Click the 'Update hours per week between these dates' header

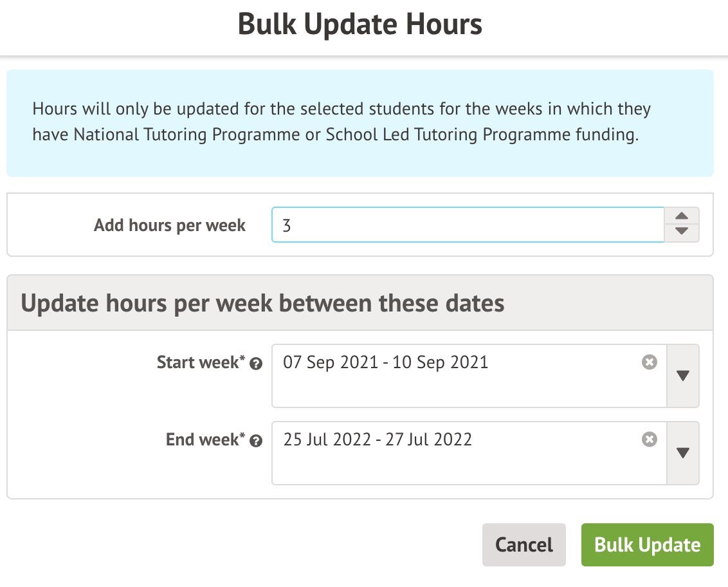(263, 303)
